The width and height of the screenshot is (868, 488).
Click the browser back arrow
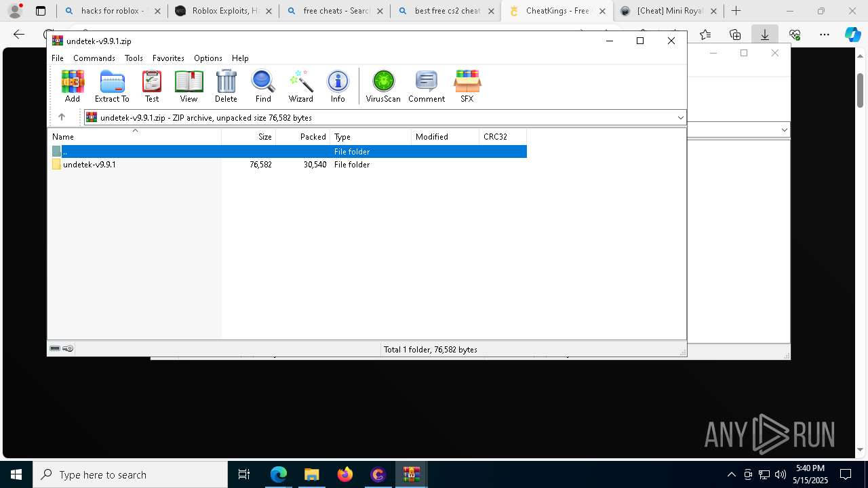click(19, 35)
